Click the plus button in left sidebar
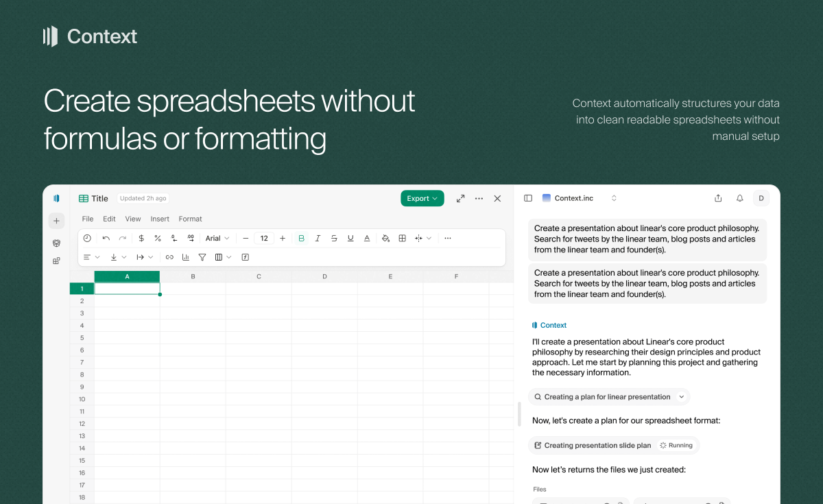The width and height of the screenshot is (823, 504). [x=56, y=221]
